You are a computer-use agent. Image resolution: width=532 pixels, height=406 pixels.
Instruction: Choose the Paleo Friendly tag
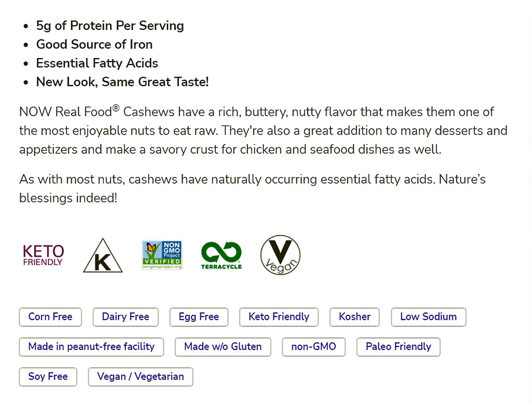click(398, 346)
